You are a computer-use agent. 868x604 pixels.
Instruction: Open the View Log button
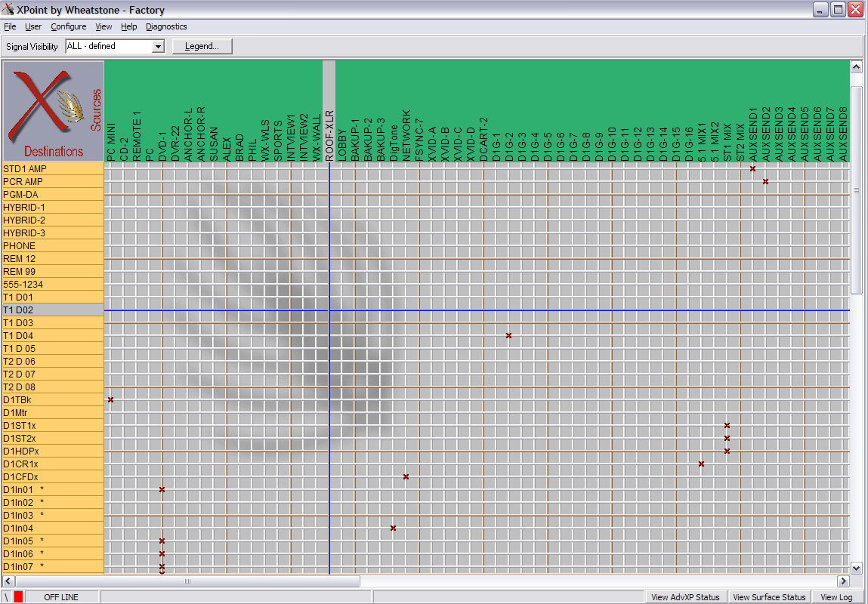pyautogui.click(x=836, y=597)
